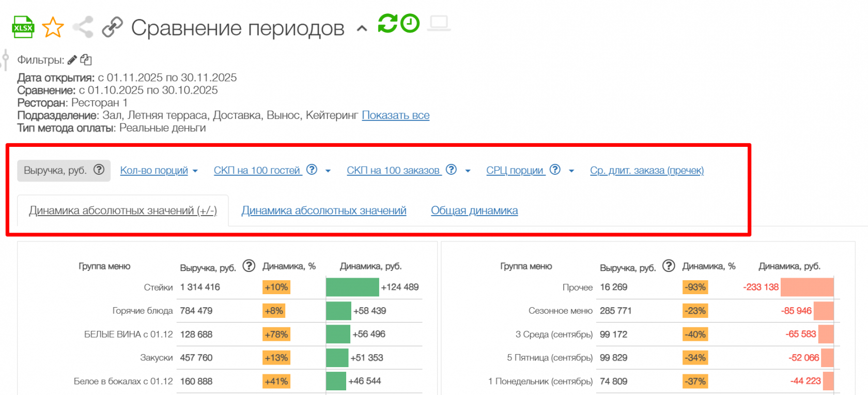Open the green clock schedule icon
868x395 pixels.
click(410, 23)
